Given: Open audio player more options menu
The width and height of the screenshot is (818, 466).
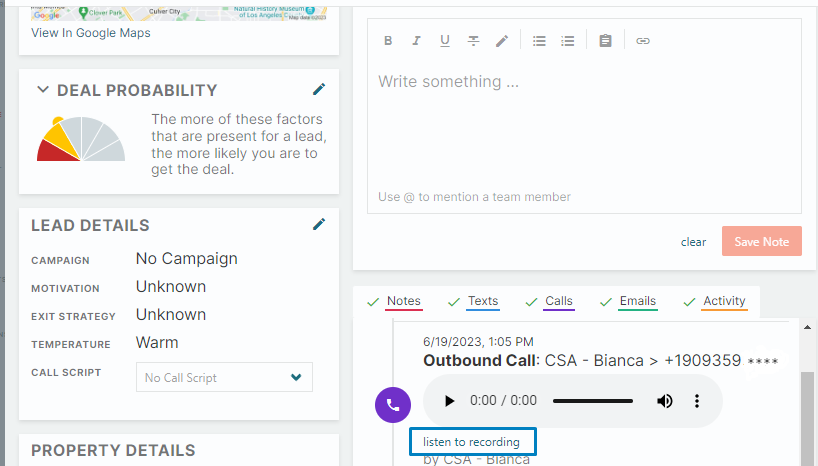Looking at the screenshot, I should [x=697, y=401].
